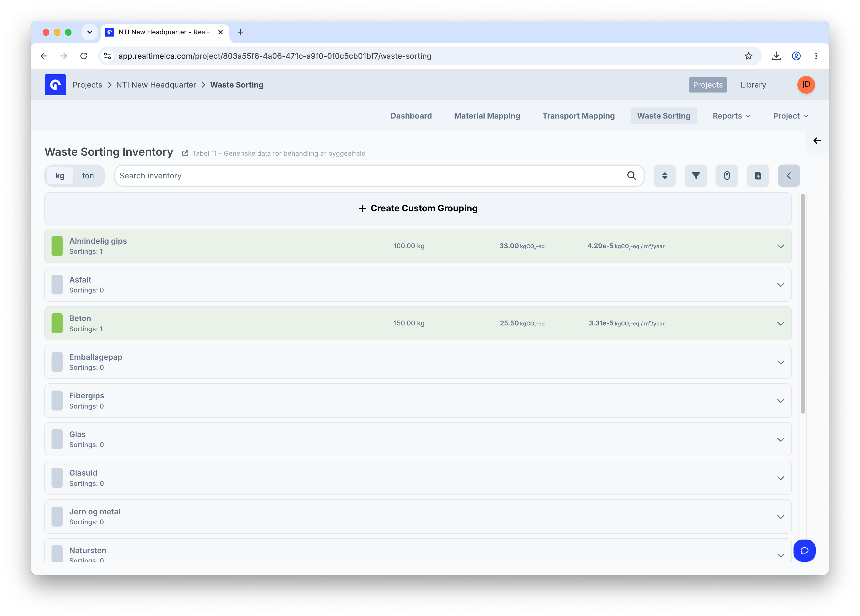Focus the Search inventory field
Screen dimensions: 860x616
[379, 176]
